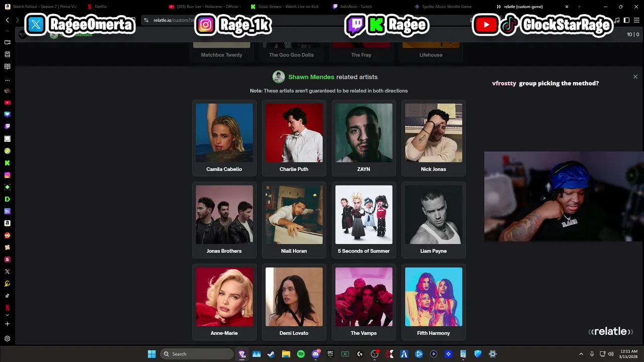Open Steam from the taskbar
The height and width of the screenshot is (362, 644).
click(271, 354)
